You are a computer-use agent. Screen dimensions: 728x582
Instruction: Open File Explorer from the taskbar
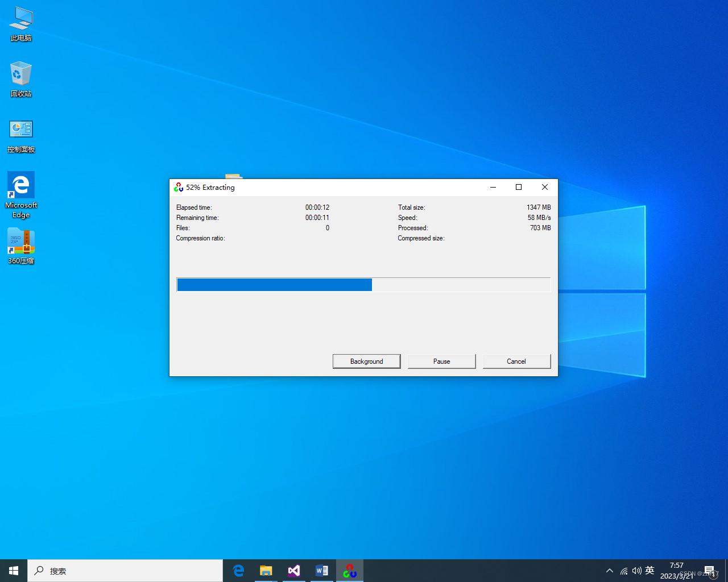click(x=266, y=570)
